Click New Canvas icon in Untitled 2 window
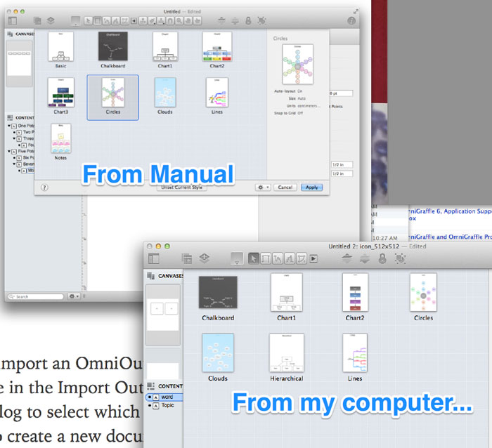This screenshot has width=492, height=448. 187,258
